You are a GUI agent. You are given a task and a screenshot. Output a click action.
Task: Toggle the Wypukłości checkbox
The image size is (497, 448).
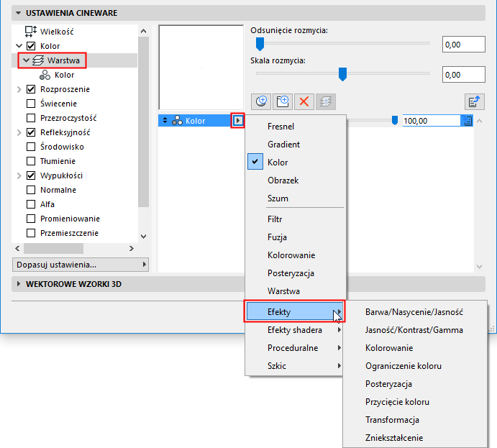coord(31,175)
